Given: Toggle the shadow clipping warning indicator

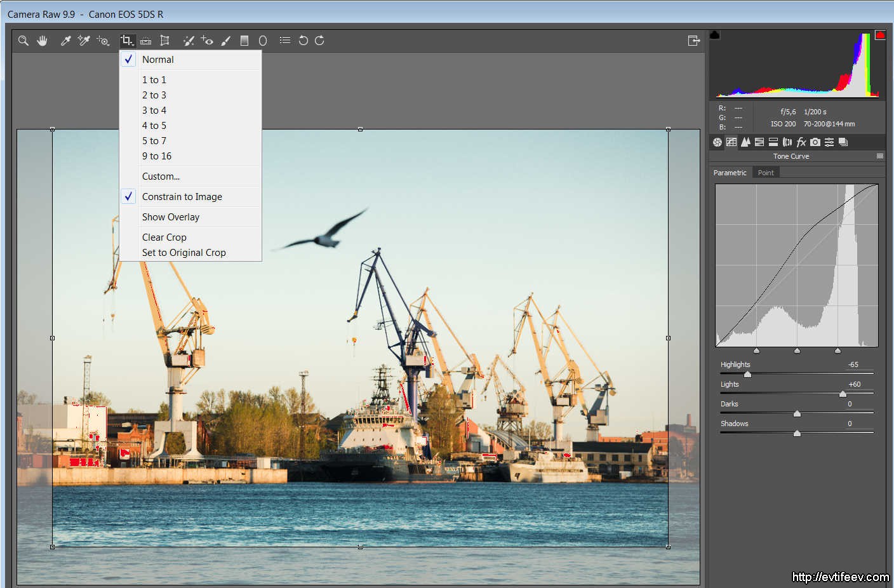Looking at the screenshot, I should pos(715,35).
